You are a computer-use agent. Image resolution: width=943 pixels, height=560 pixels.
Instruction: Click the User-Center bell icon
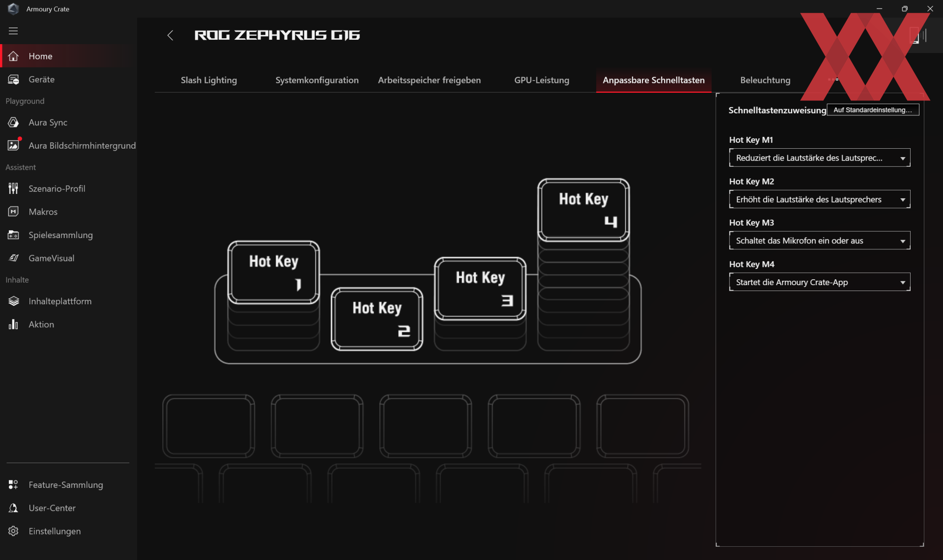click(x=13, y=508)
